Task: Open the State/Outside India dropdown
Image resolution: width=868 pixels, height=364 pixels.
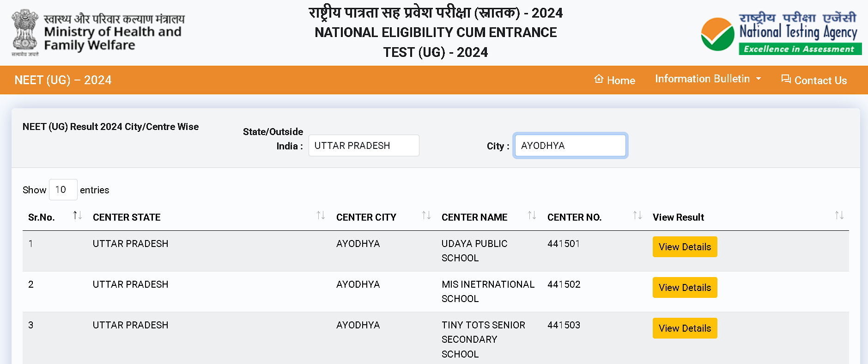Action: point(364,146)
